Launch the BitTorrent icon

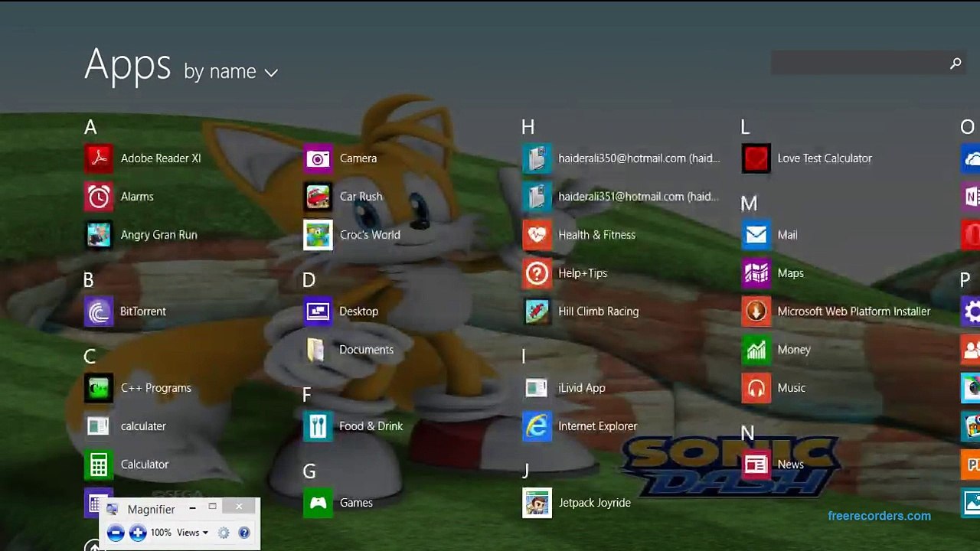pyautogui.click(x=99, y=311)
